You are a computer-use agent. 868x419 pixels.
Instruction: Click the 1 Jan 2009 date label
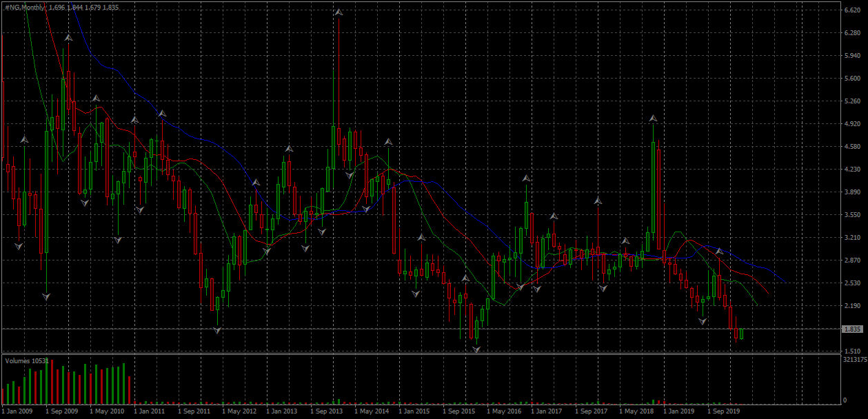17,411
